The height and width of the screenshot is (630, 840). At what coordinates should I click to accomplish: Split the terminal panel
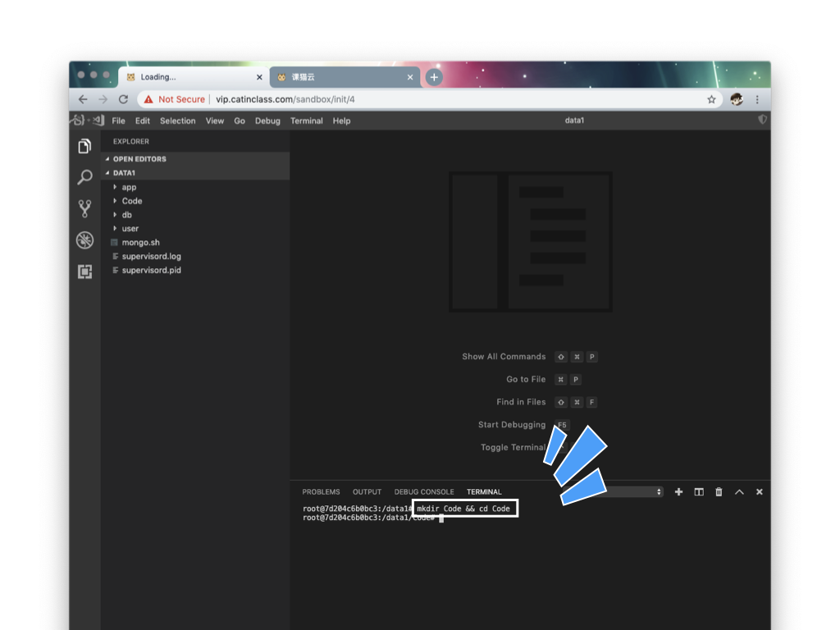pos(699,492)
